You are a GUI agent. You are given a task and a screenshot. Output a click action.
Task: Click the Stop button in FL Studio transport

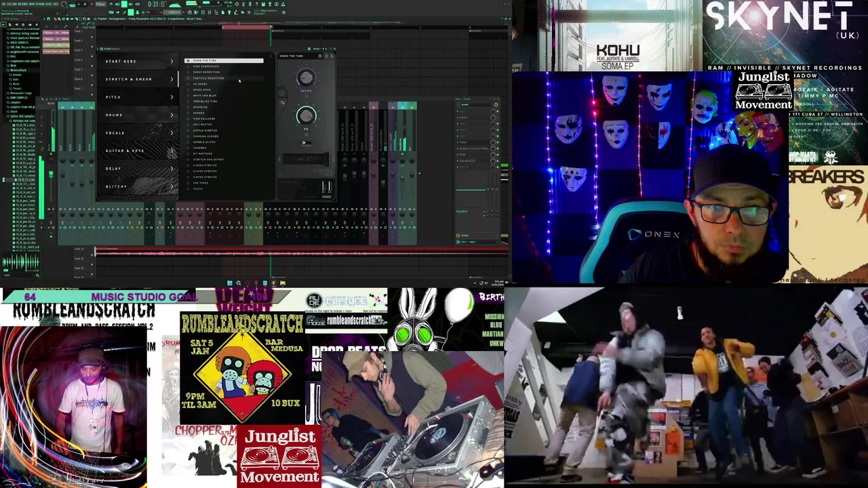tap(85, 4)
